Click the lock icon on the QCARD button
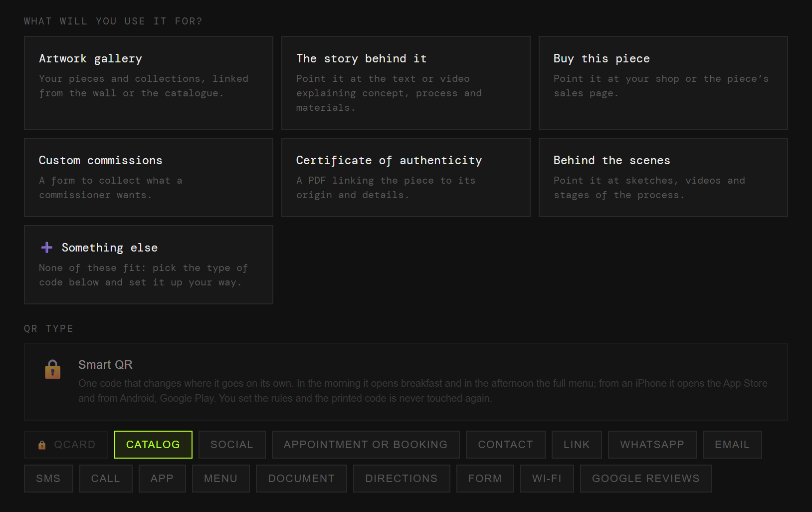Screen dimensions: 812x512 [42, 445]
